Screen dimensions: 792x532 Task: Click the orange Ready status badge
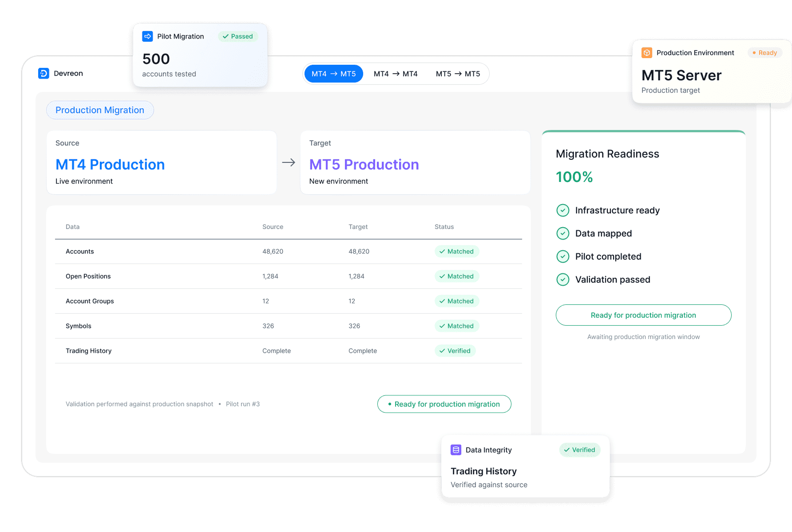tap(765, 53)
